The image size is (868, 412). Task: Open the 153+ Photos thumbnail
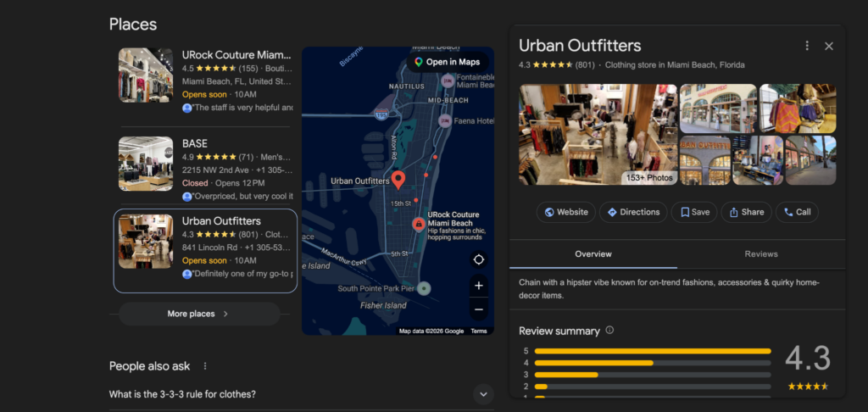tap(598, 134)
